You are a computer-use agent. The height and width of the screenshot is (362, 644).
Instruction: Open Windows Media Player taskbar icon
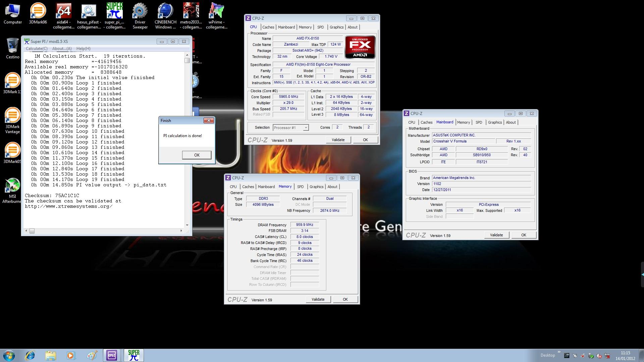click(x=71, y=355)
